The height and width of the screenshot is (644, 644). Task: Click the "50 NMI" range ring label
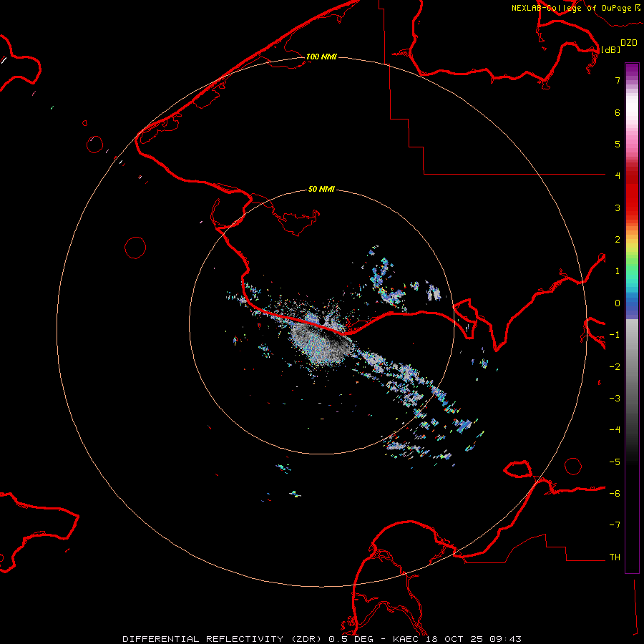coord(321,189)
